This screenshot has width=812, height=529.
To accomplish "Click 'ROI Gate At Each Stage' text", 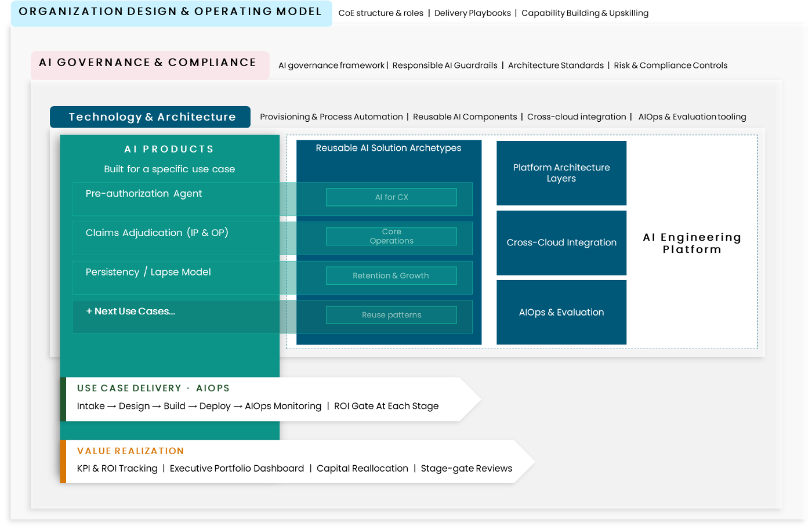I will point(386,406).
